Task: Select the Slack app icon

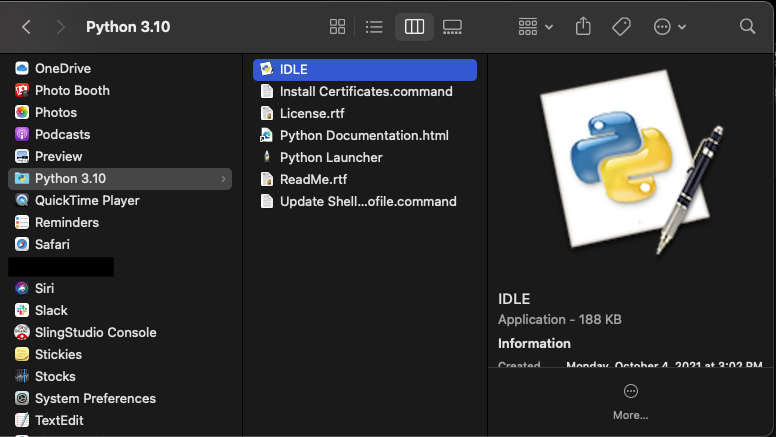Action: pyautogui.click(x=22, y=310)
